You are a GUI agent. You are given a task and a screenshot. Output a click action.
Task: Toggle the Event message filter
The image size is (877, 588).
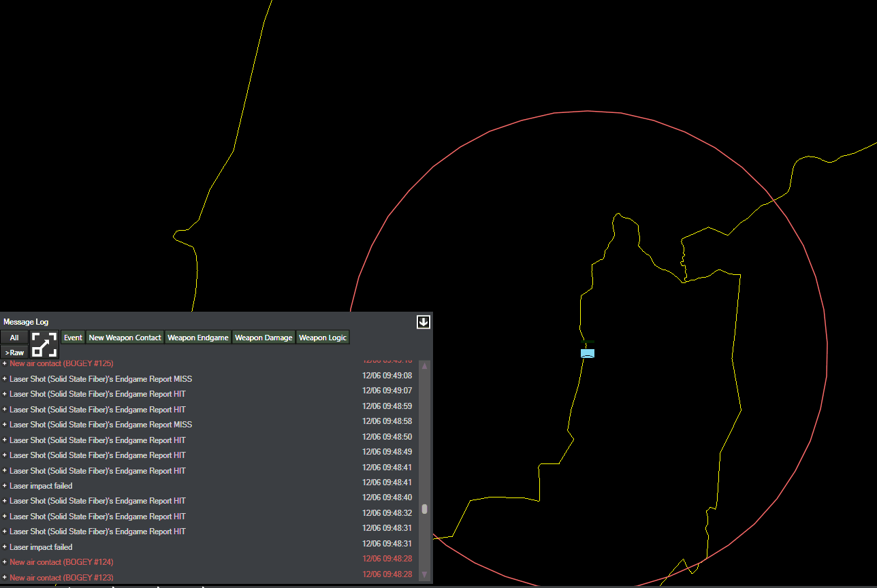tap(73, 338)
